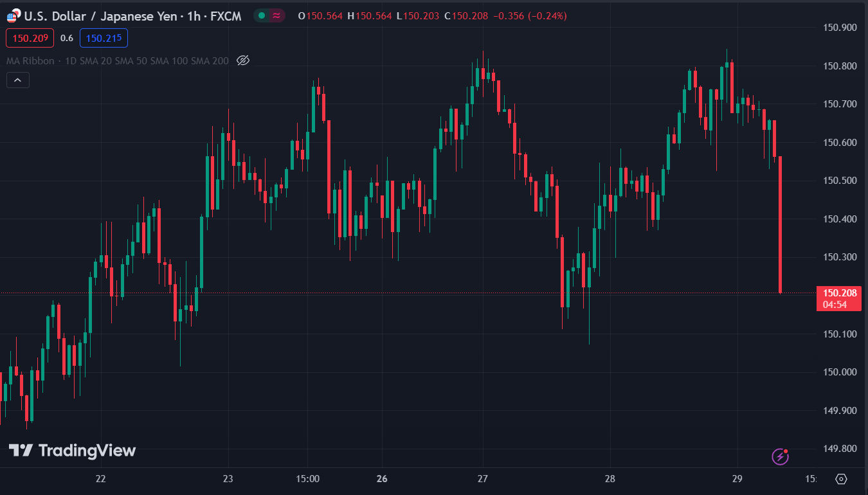
Task: Click the 23 date label on time axis
Action: pos(228,479)
